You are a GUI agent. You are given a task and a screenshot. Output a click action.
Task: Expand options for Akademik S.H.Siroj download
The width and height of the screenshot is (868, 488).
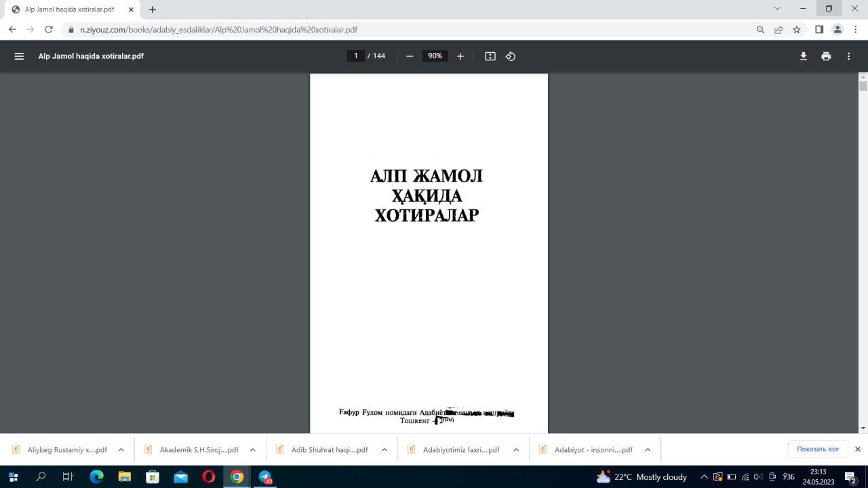click(x=252, y=449)
